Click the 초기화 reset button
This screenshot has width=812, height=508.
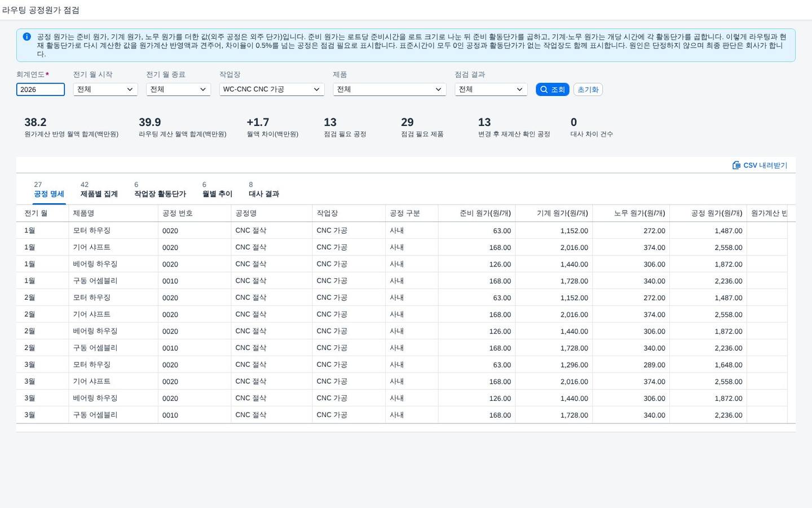pos(588,89)
